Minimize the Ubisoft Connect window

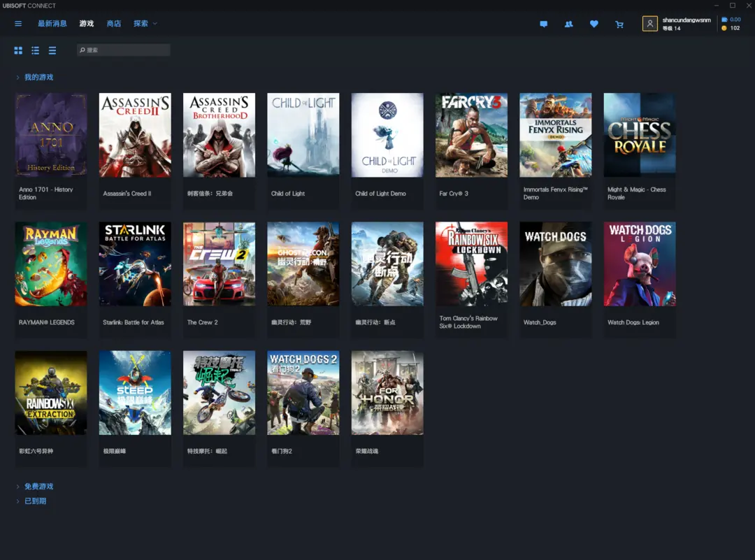(x=717, y=6)
